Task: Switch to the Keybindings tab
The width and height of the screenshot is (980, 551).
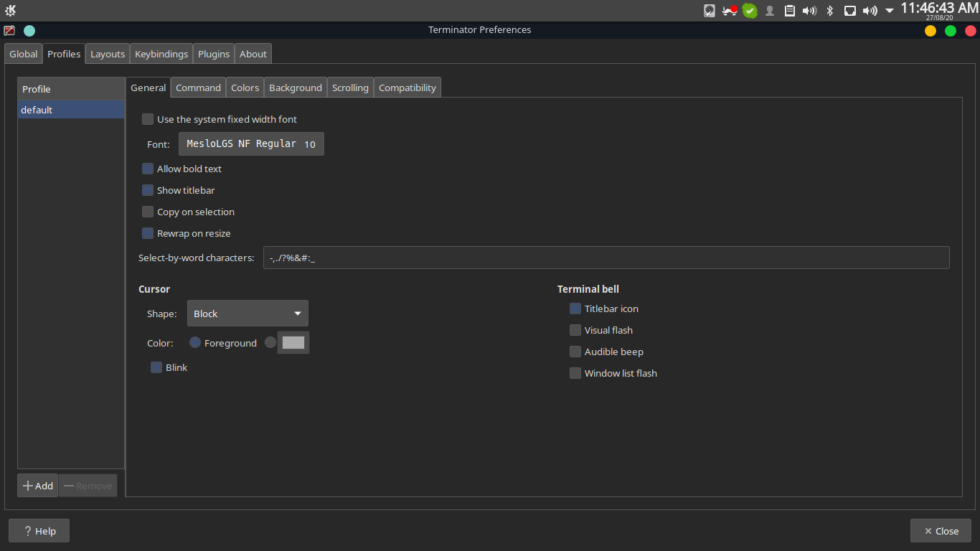Action: pyautogui.click(x=161, y=53)
